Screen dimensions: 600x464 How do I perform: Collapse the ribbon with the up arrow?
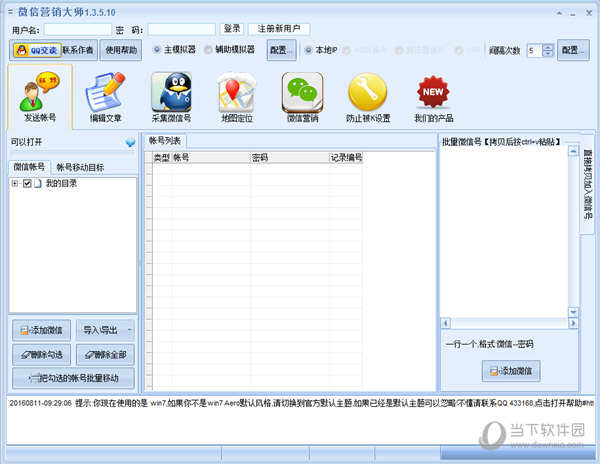click(x=559, y=13)
